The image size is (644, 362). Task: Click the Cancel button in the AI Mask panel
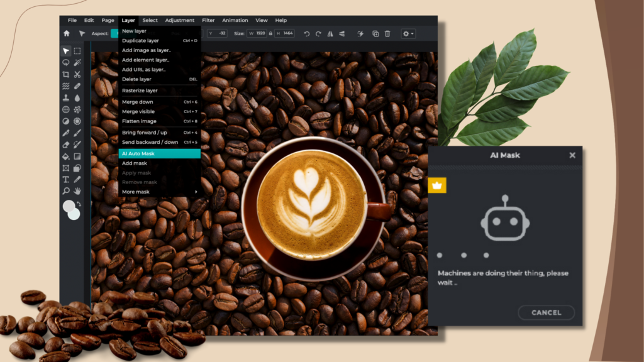click(x=546, y=312)
